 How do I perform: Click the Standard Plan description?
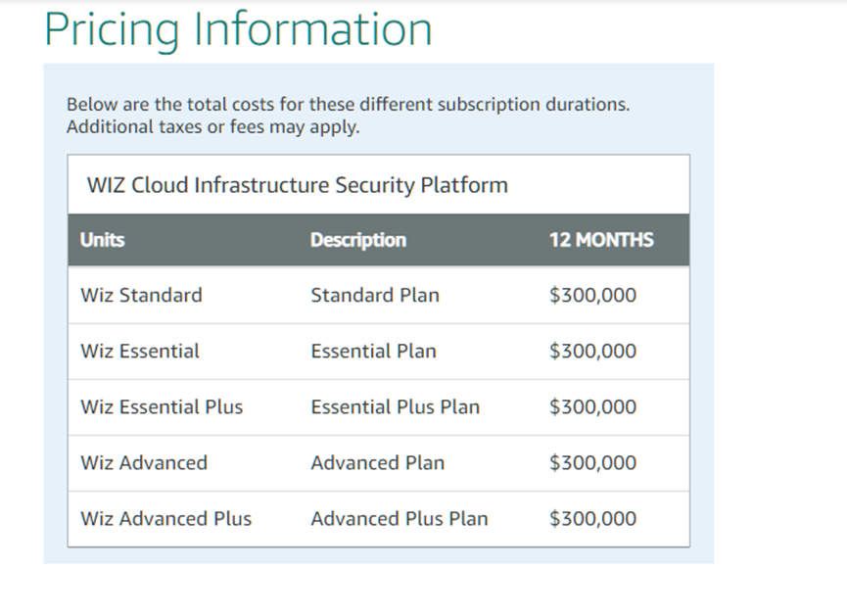coord(375,295)
